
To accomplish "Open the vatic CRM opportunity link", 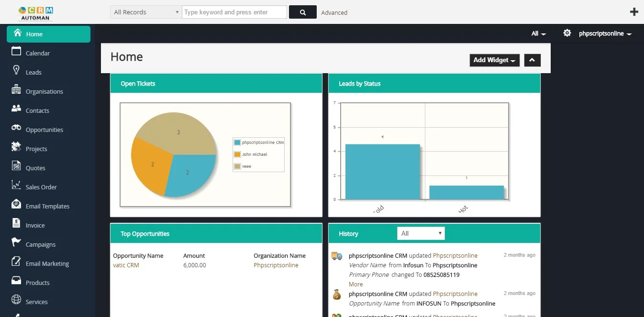I will tap(126, 265).
